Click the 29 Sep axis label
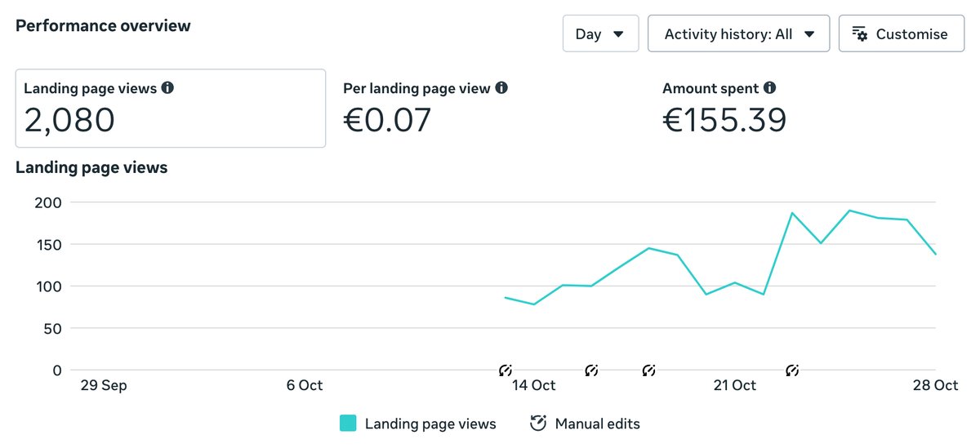The width and height of the screenshot is (980, 448). tap(103, 385)
